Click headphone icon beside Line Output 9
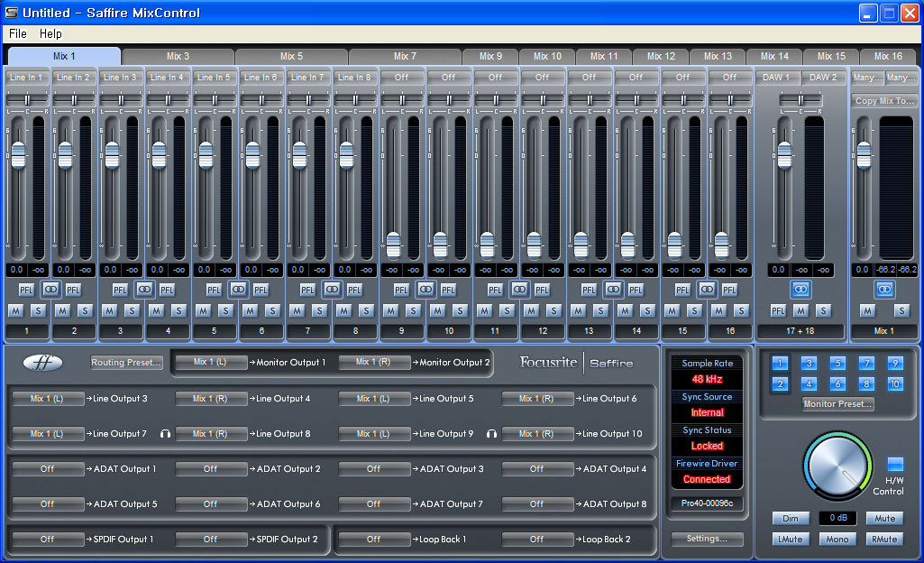The height and width of the screenshot is (563, 924). [491, 434]
